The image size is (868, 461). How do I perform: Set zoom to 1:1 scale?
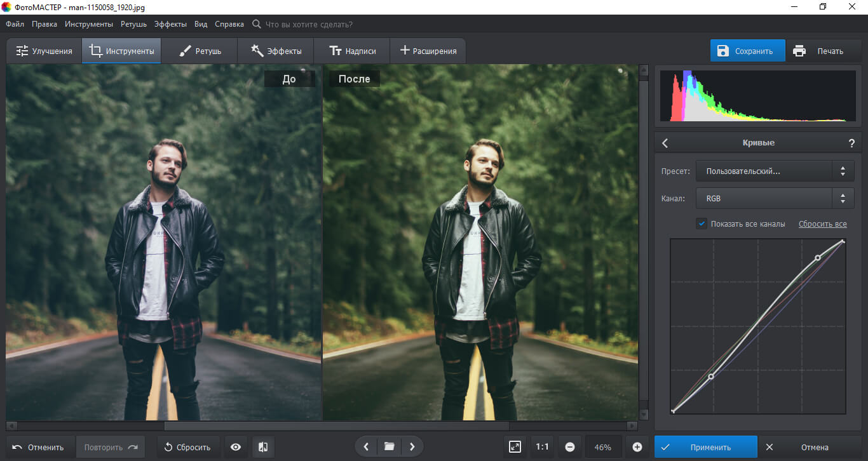pos(542,447)
